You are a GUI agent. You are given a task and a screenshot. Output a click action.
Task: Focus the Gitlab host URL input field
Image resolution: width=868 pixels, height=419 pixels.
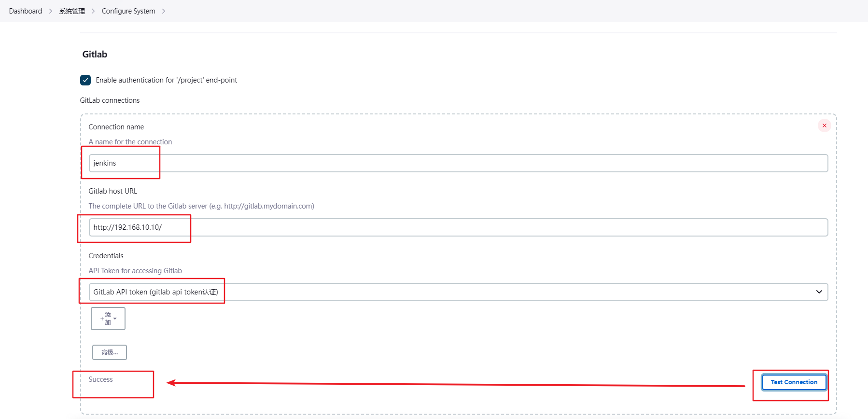click(458, 227)
